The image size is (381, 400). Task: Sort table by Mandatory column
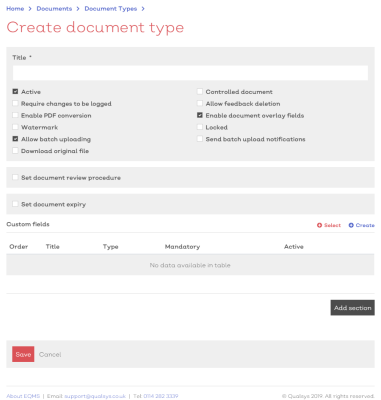[182, 247]
